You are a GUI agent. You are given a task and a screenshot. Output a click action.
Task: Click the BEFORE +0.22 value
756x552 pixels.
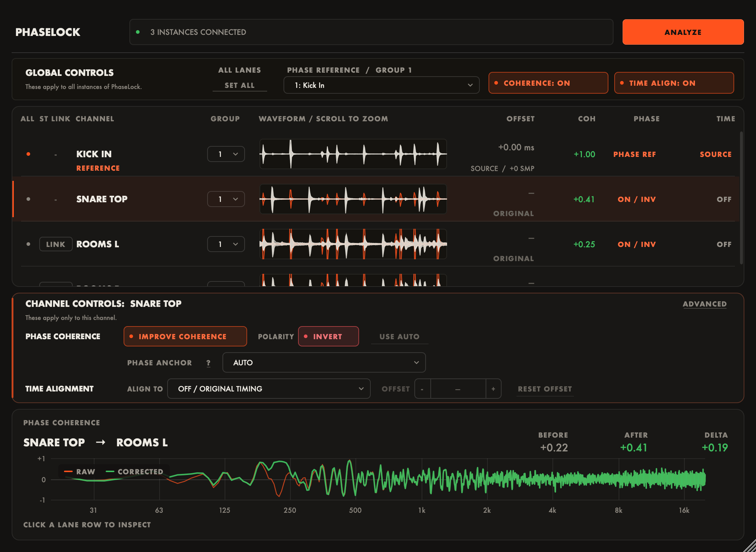[554, 447]
